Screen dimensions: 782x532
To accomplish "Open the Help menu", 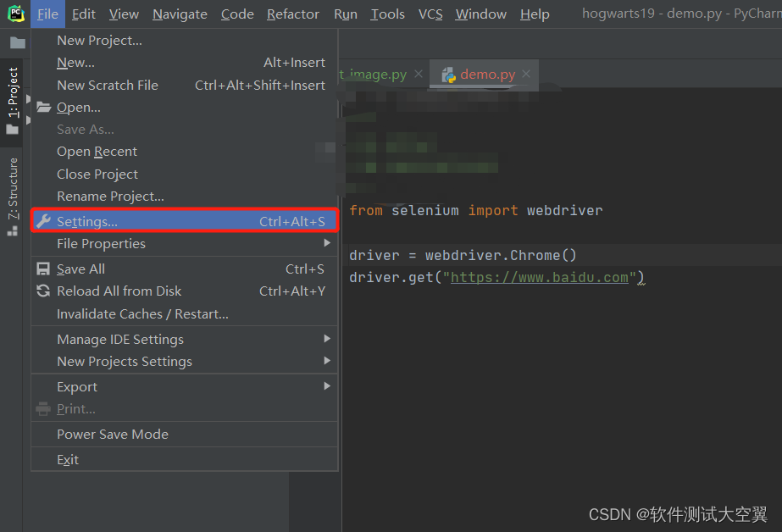I will (535, 14).
